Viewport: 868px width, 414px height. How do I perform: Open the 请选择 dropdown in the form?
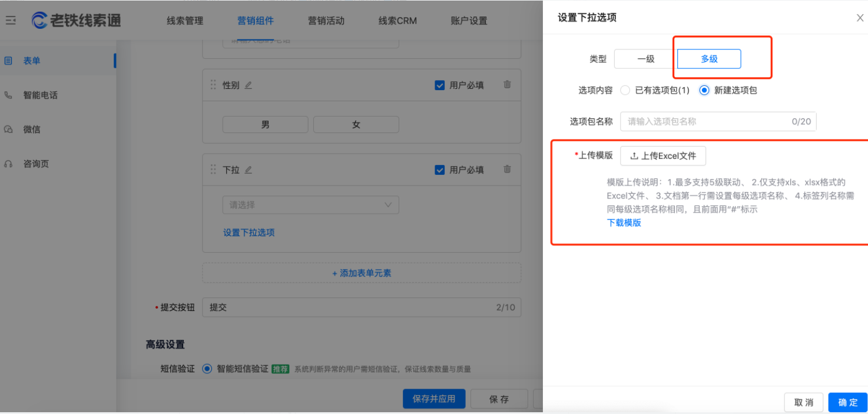tap(311, 204)
